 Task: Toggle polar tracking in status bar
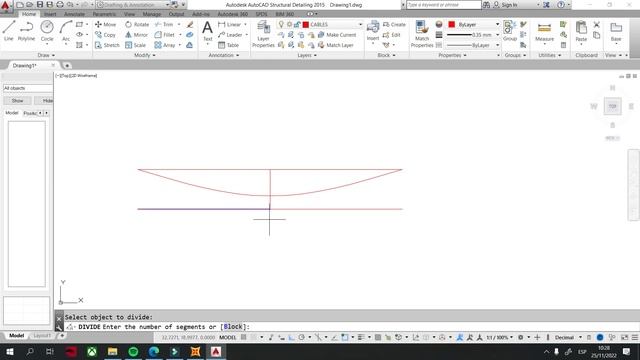pyautogui.click(x=302, y=338)
